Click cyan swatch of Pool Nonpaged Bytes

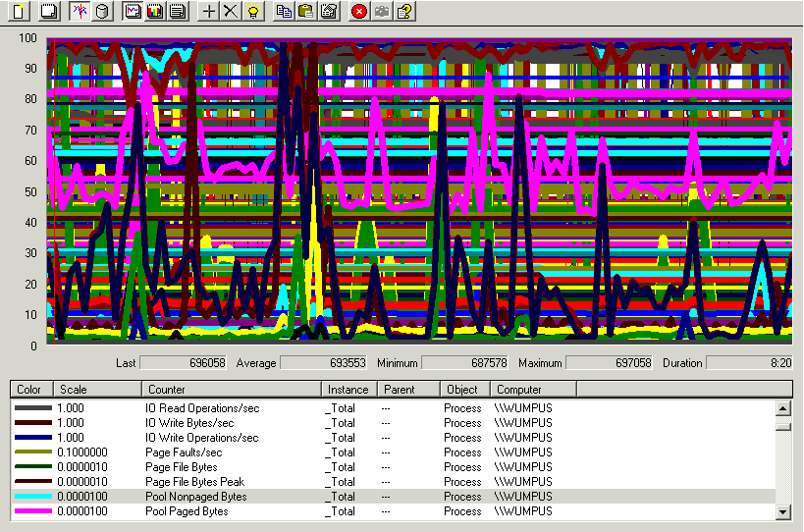(33, 496)
